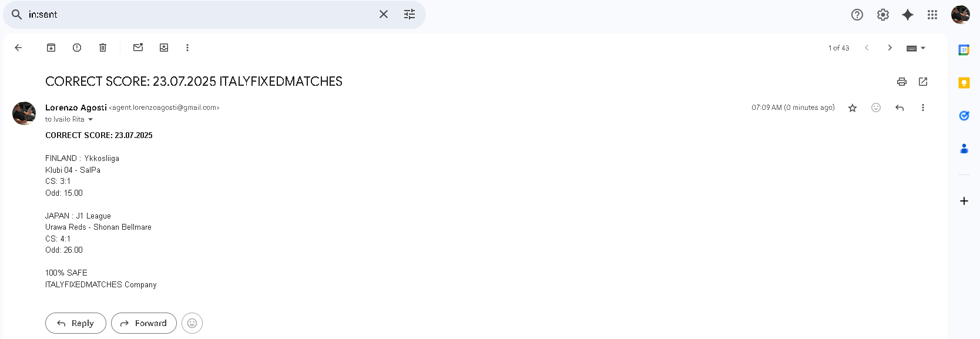
Task: Go to next older message
Action: [x=890, y=48]
